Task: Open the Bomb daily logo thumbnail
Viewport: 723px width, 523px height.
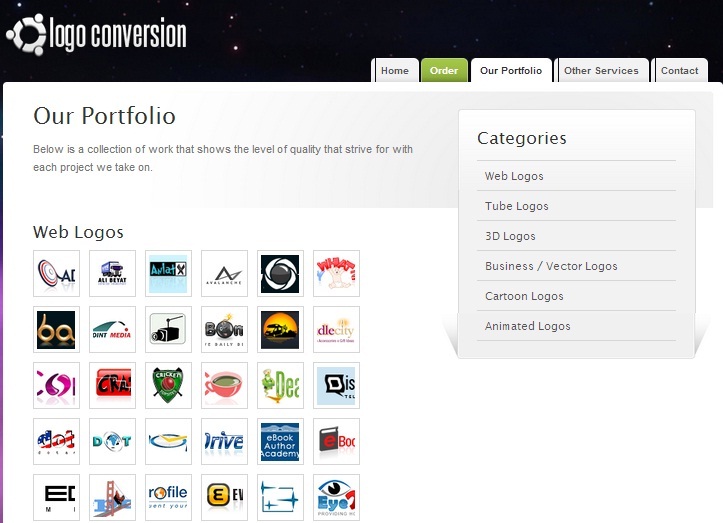Action: 224,329
